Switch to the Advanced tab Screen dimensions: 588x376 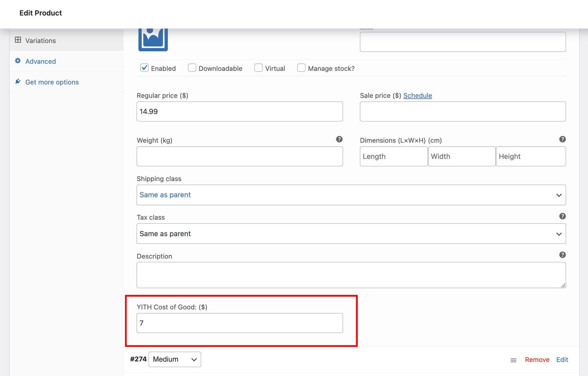coord(67,61)
